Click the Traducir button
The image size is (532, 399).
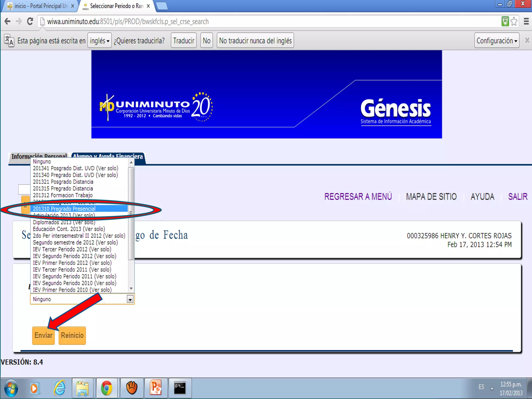pos(183,41)
